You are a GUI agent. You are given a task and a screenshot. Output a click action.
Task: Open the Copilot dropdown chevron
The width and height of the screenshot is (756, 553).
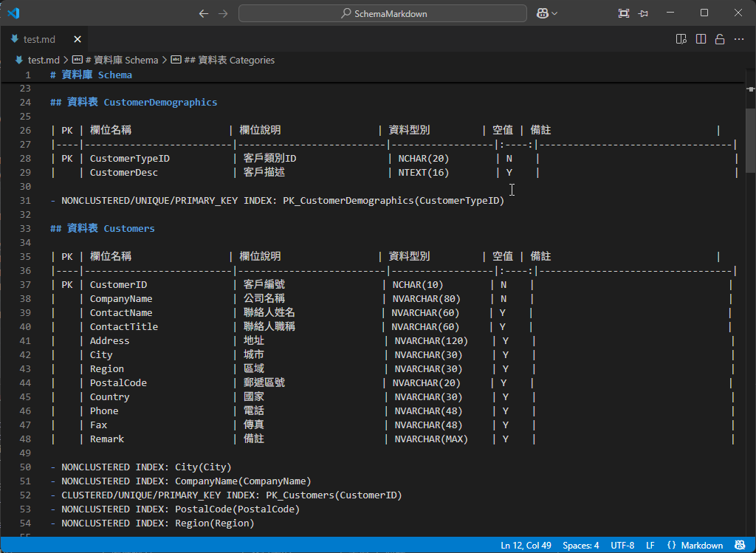click(x=555, y=13)
